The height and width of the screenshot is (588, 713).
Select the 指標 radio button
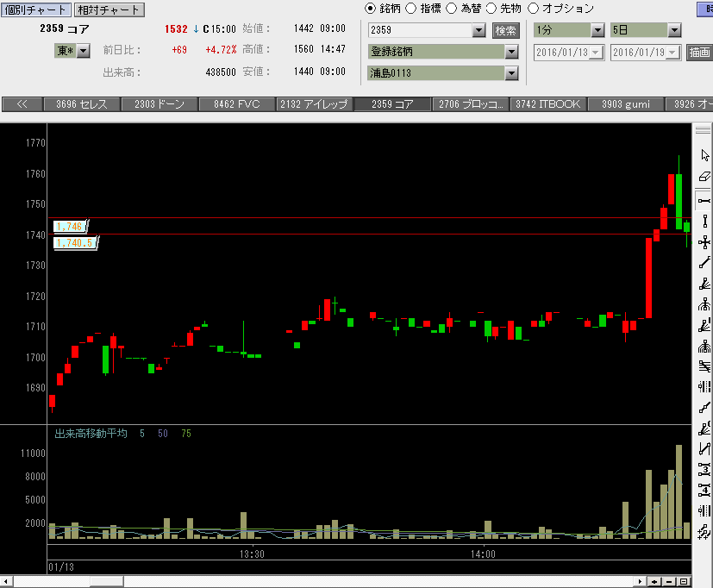click(x=410, y=8)
